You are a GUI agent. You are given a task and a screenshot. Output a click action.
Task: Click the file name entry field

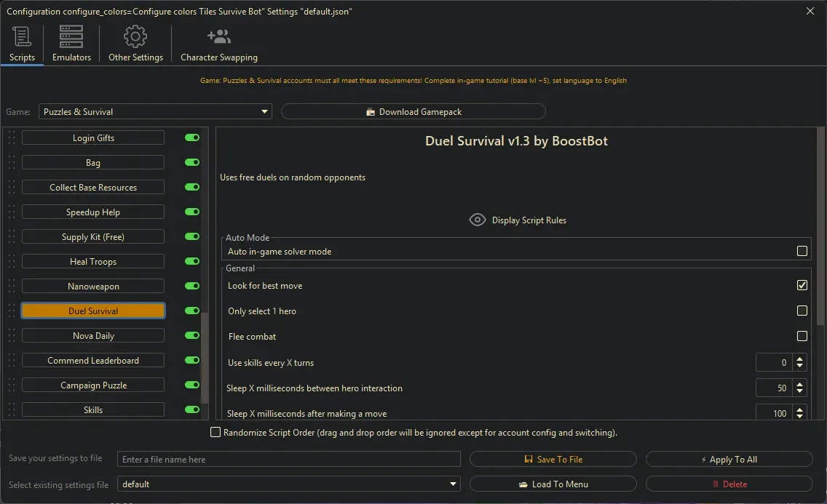point(288,459)
